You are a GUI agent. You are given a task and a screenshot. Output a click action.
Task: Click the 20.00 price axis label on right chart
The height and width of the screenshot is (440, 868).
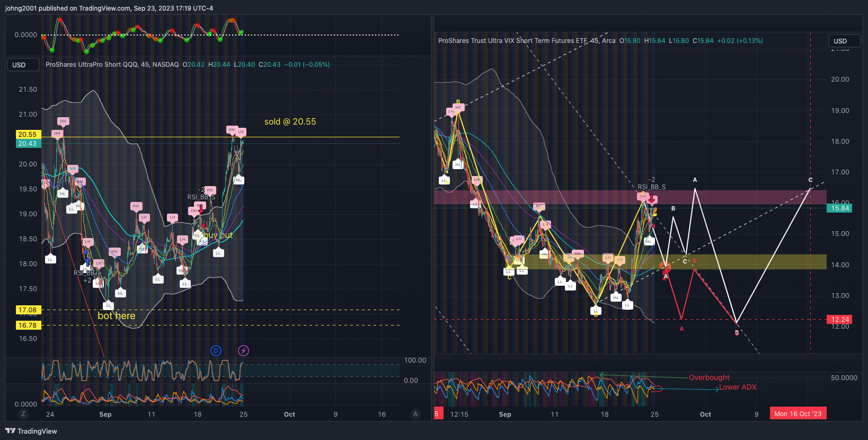[x=840, y=80]
